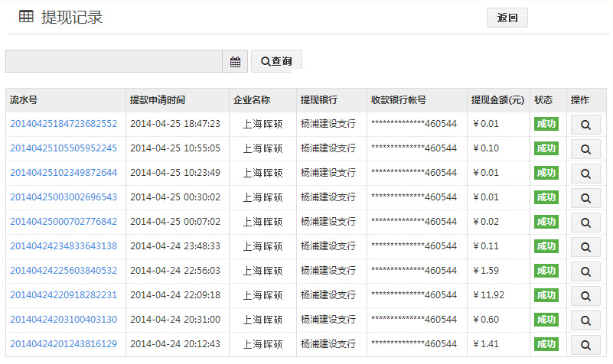Click the 查询 search button

276,61
